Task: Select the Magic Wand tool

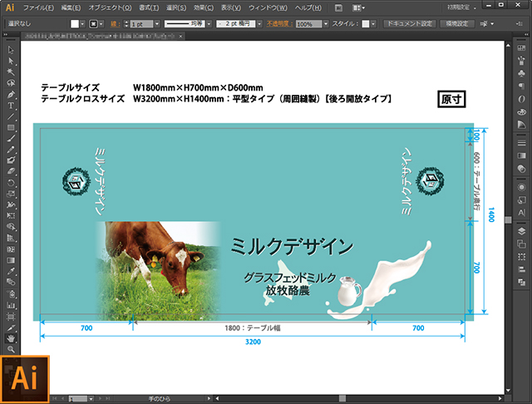Action: click(x=11, y=72)
